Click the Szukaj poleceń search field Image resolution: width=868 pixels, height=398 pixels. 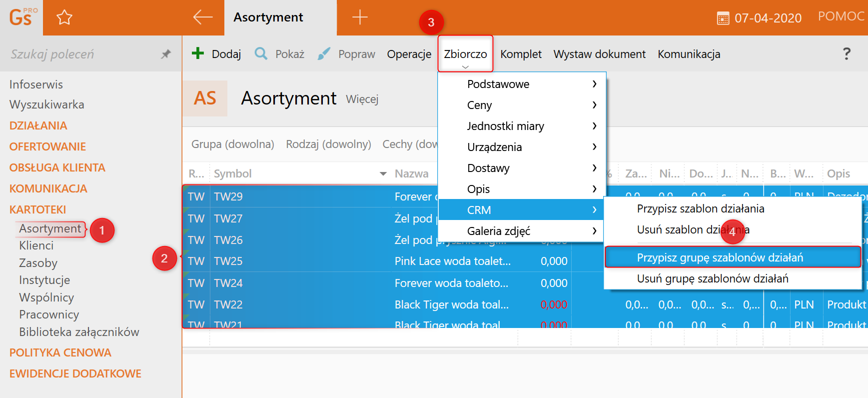click(x=80, y=54)
